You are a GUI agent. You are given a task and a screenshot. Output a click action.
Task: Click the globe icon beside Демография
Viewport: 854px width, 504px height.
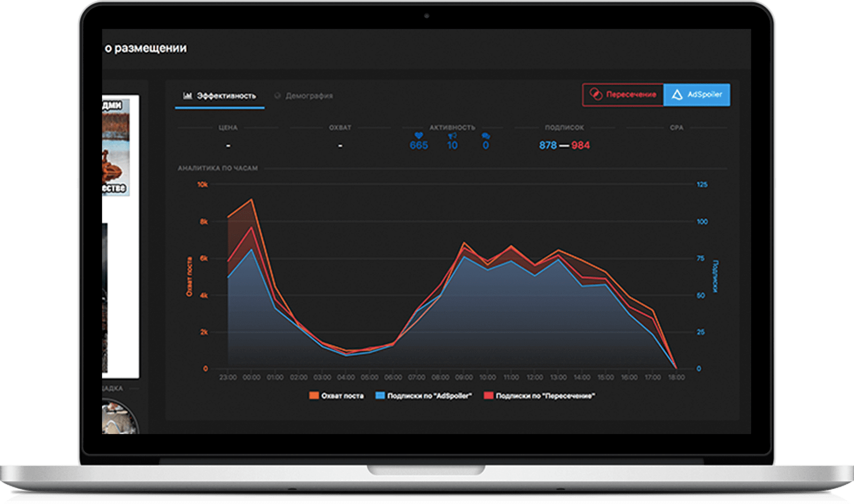coord(278,96)
